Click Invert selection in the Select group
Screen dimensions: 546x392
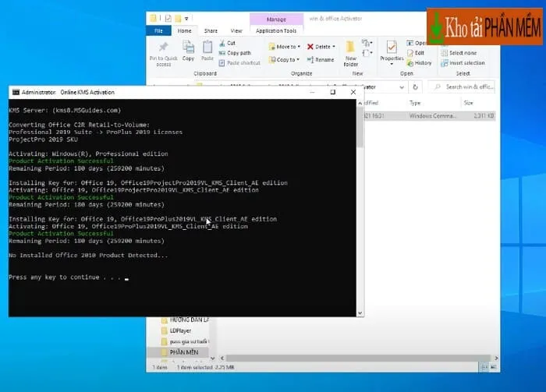coord(466,63)
